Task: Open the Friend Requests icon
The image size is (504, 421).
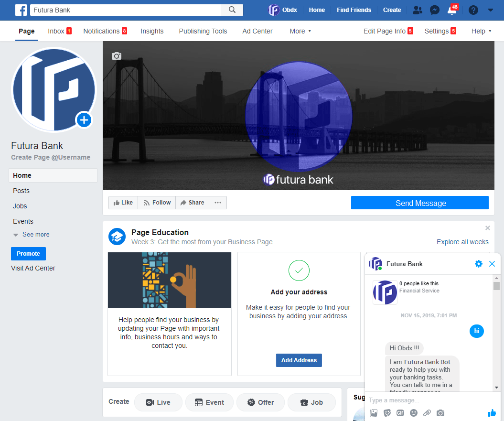Action: [417, 10]
